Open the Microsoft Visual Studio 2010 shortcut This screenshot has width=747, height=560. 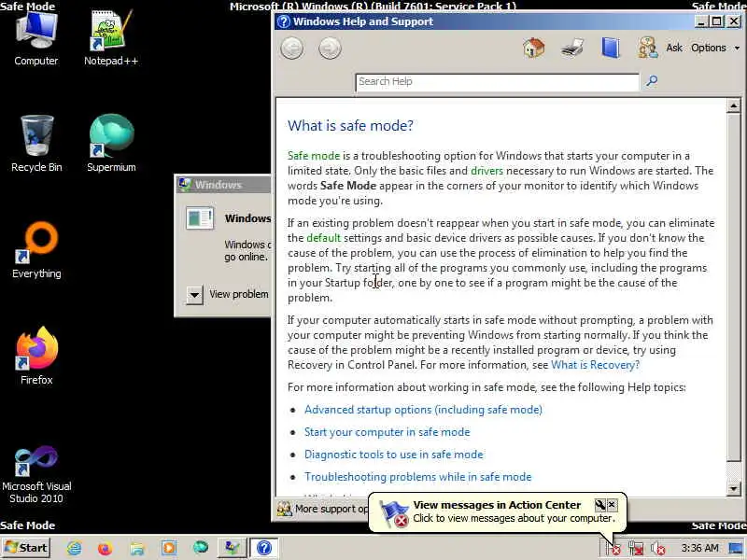(36, 474)
